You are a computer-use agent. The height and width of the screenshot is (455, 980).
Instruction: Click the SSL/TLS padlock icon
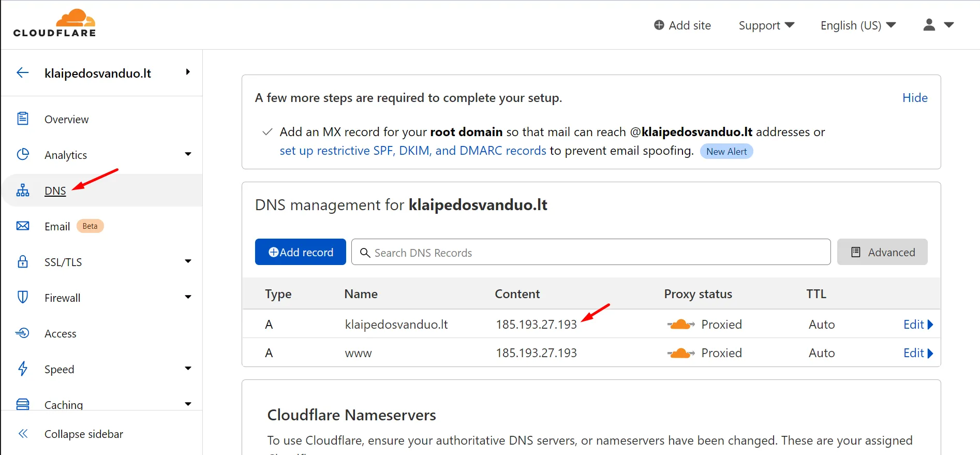coord(23,261)
